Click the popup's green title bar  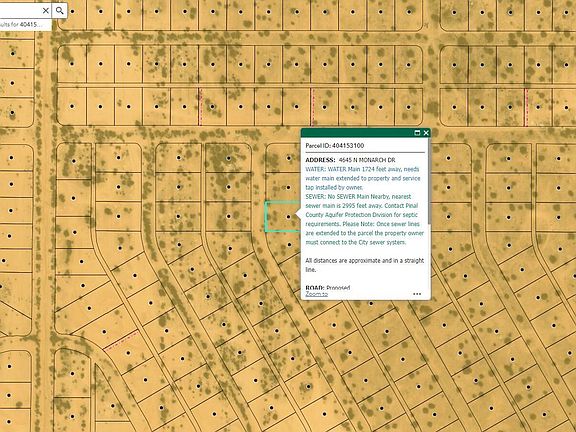click(357, 133)
